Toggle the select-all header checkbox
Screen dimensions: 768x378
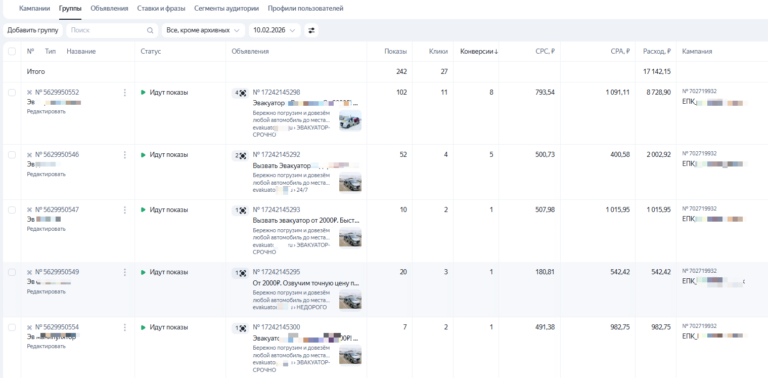12,51
